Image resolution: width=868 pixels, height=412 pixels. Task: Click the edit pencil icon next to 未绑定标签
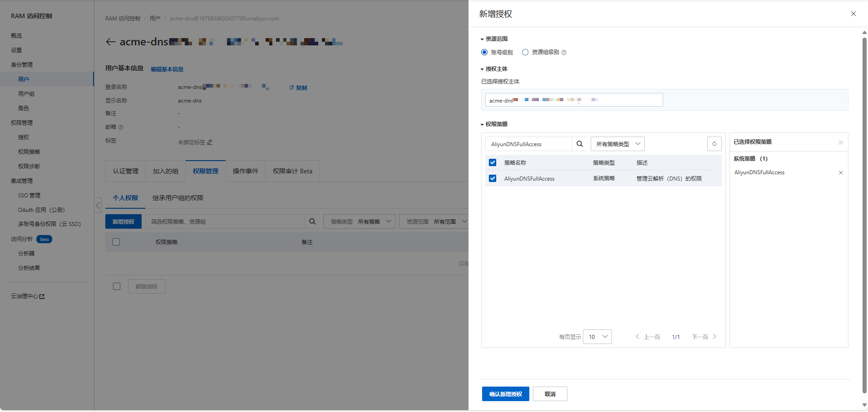pos(210,142)
